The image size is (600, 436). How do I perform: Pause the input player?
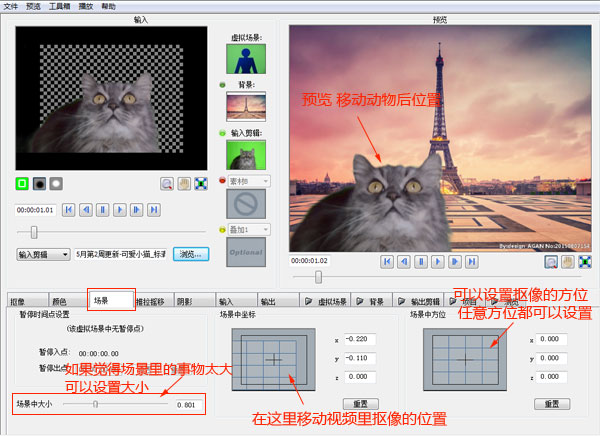[x=103, y=210]
